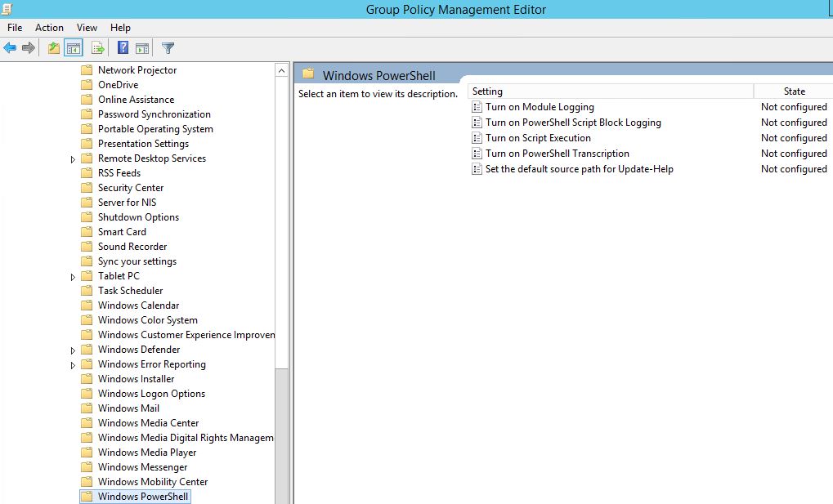Select Shutdown Options in the tree
The image size is (833, 504).
pos(139,217)
